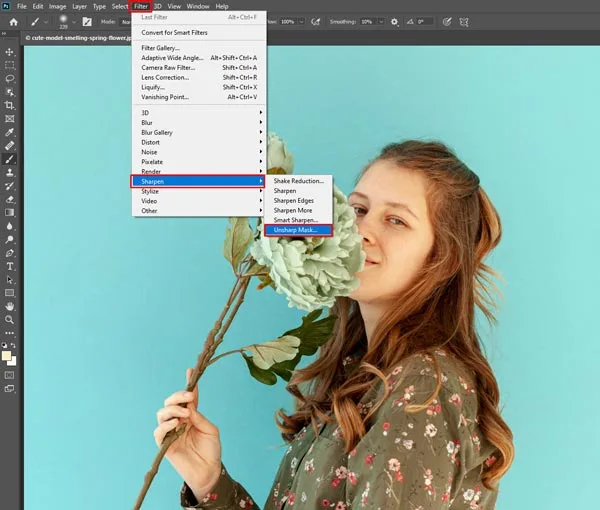The width and height of the screenshot is (600, 510).
Task: Select the Zoom tool in toolbar
Action: click(x=10, y=320)
